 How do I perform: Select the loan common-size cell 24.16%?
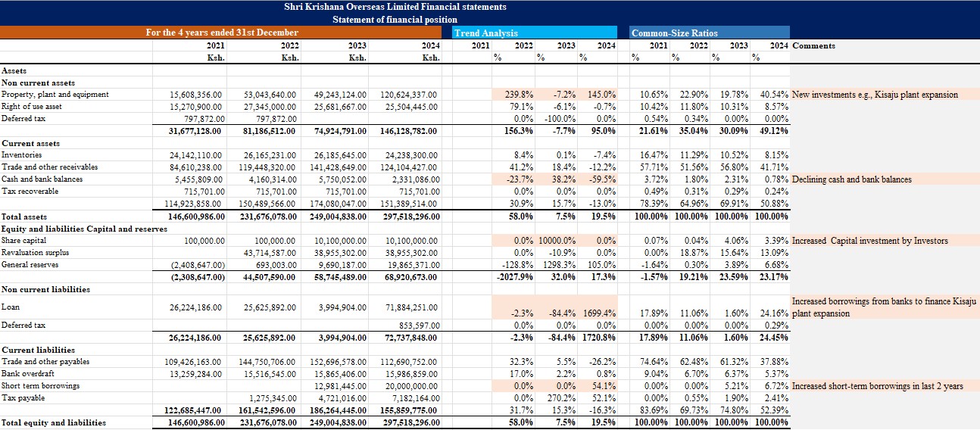point(772,313)
